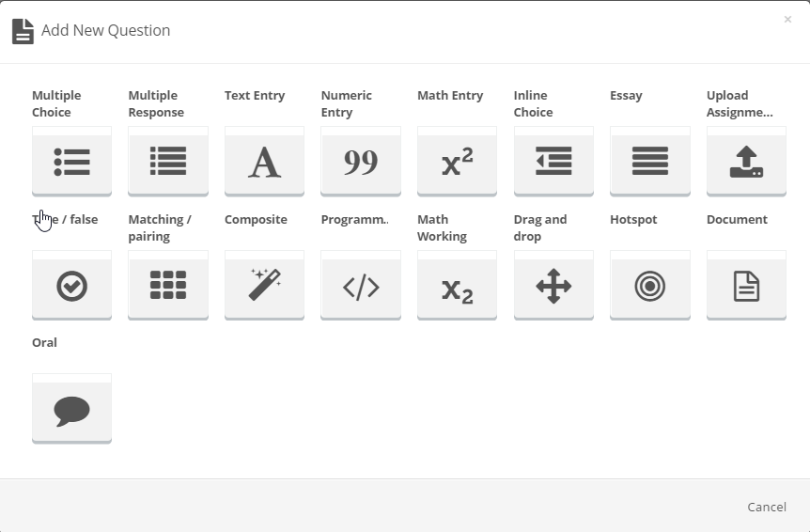Click the Essay label text
The height and width of the screenshot is (532, 810).
[626, 96]
